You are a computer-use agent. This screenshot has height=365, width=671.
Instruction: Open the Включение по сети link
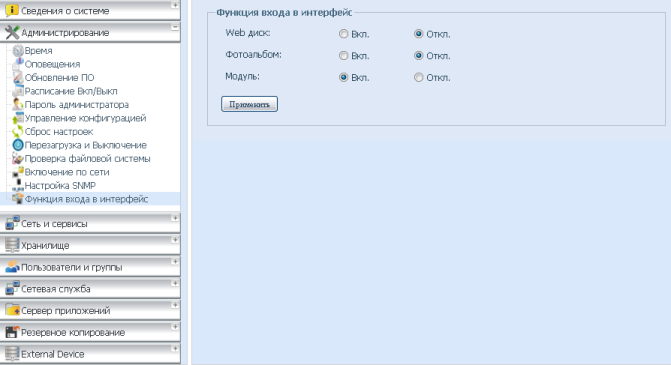[67, 172]
